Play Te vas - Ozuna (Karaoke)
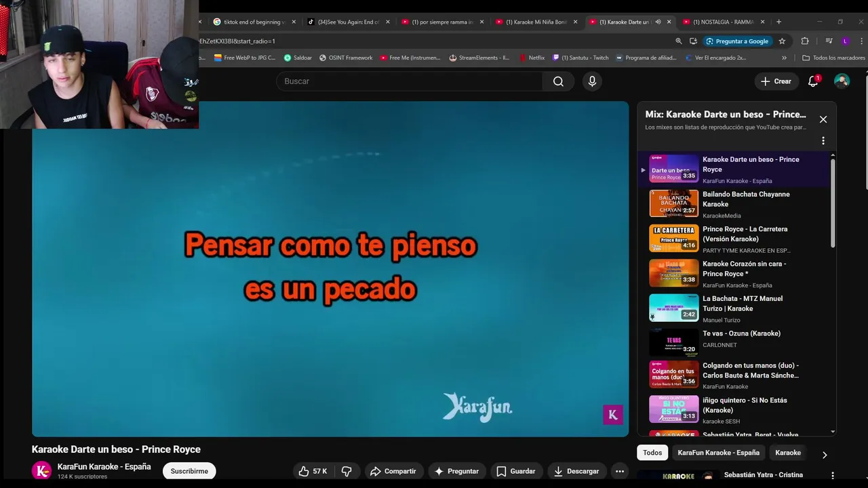Viewport: 868px width, 488px height. click(x=739, y=343)
